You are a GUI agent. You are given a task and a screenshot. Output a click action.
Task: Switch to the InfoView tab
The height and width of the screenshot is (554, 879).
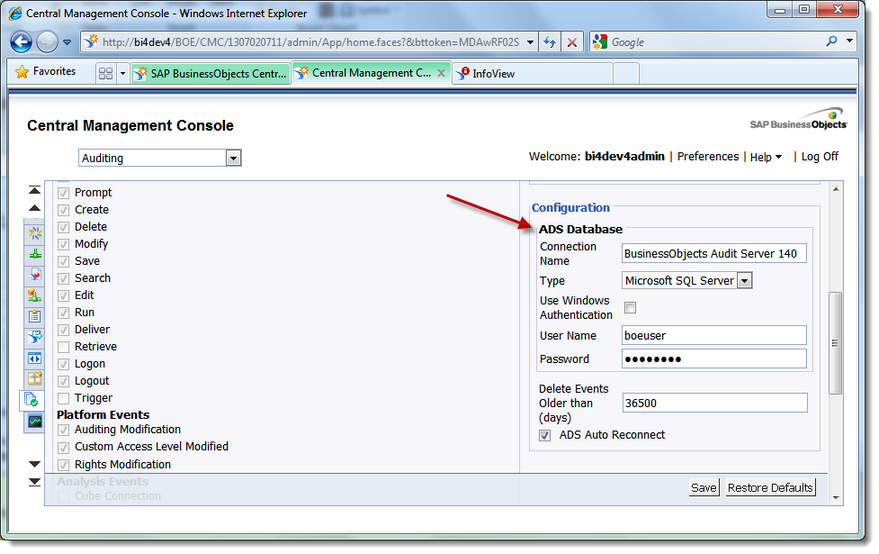click(x=532, y=73)
